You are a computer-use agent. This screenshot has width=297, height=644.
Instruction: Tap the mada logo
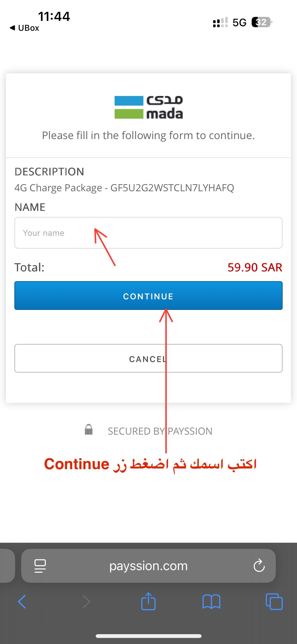coord(148,107)
